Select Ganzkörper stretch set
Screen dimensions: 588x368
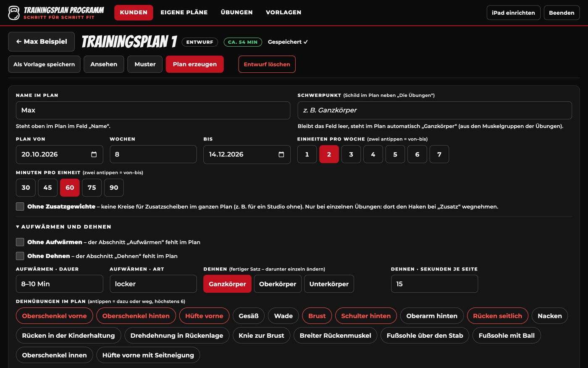point(227,284)
